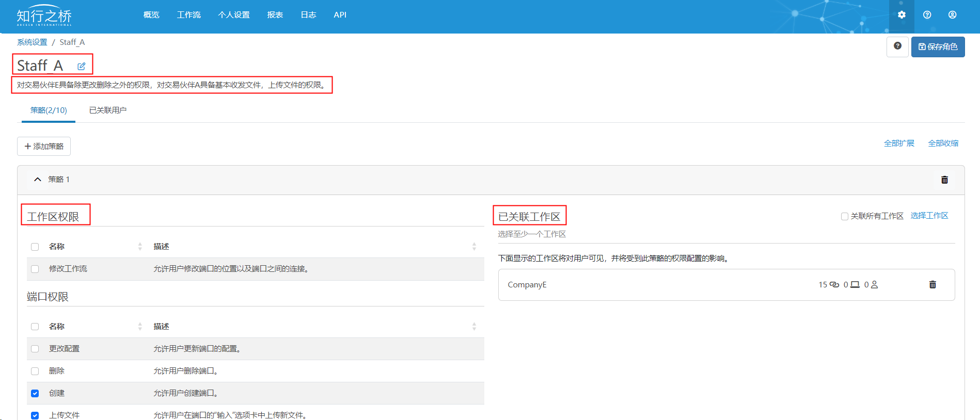The height and width of the screenshot is (420, 980).
Task: Click the CompanyE workspace name
Action: point(527,285)
